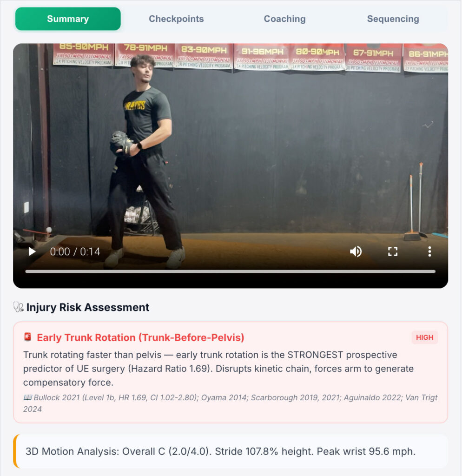The width and height of the screenshot is (462, 476).
Task: Click the trunk rotation description paragraph
Action: [218, 369]
